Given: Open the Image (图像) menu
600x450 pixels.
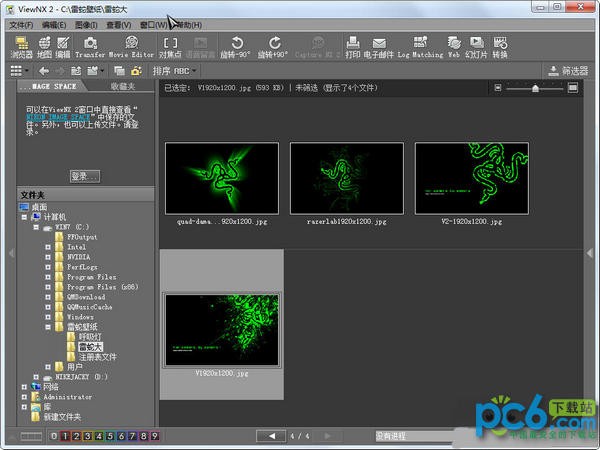Looking at the screenshot, I should pos(86,25).
